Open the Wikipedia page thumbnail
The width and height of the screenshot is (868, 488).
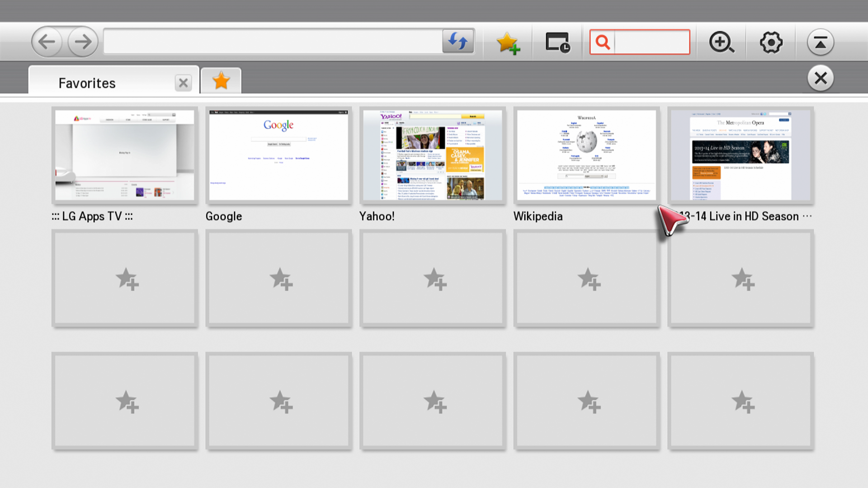pos(586,155)
